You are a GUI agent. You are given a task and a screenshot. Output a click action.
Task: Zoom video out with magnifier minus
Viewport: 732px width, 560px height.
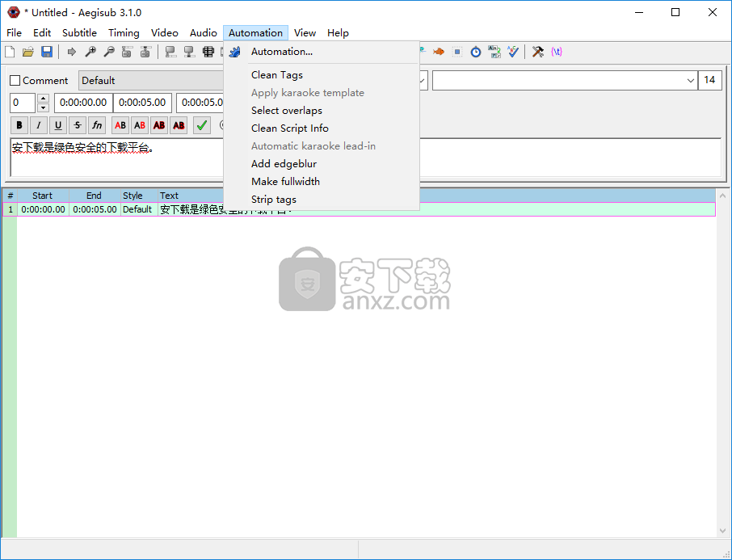(x=109, y=52)
